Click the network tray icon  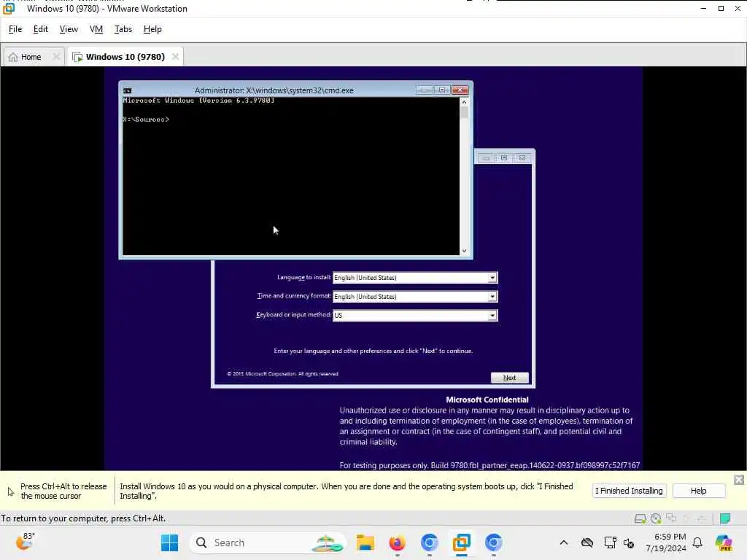coord(610,542)
